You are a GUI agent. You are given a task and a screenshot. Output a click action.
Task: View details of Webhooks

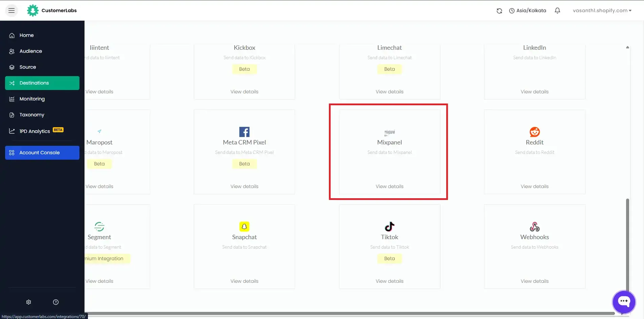pos(535,281)
